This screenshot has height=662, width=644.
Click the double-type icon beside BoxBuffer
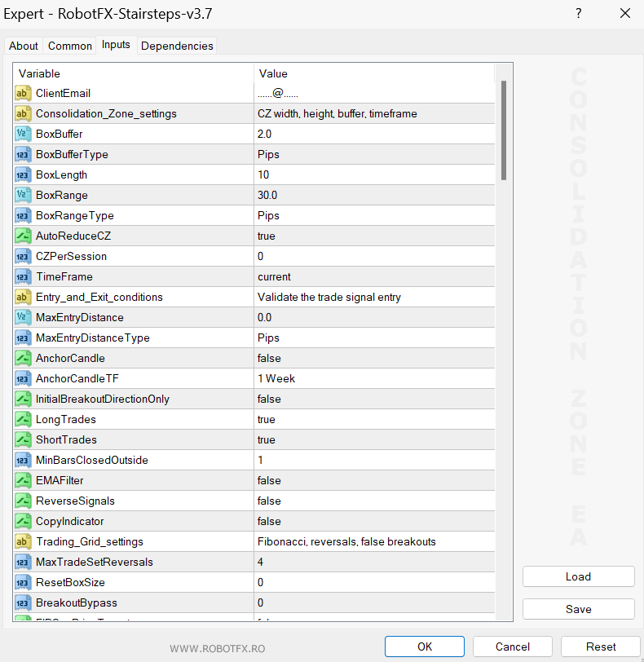(23, 134)
